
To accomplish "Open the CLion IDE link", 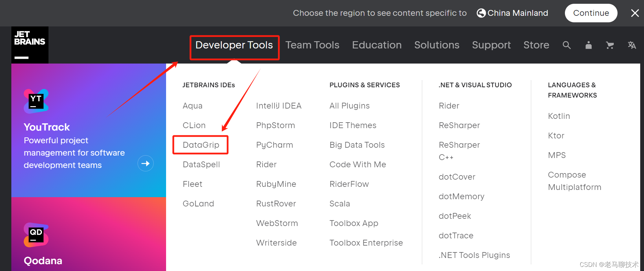I will 194,125.
